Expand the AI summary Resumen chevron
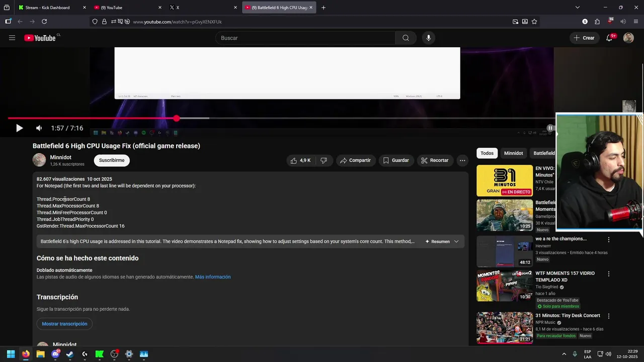 [x=456, y=241]
